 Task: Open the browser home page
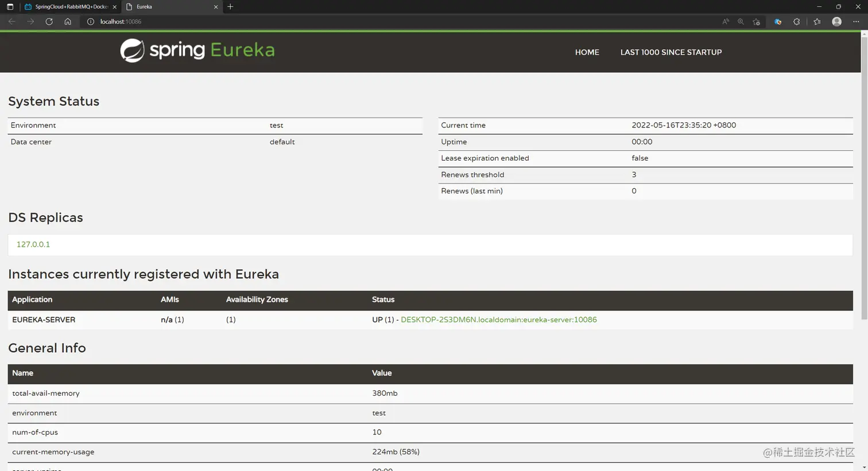point(68,21)
